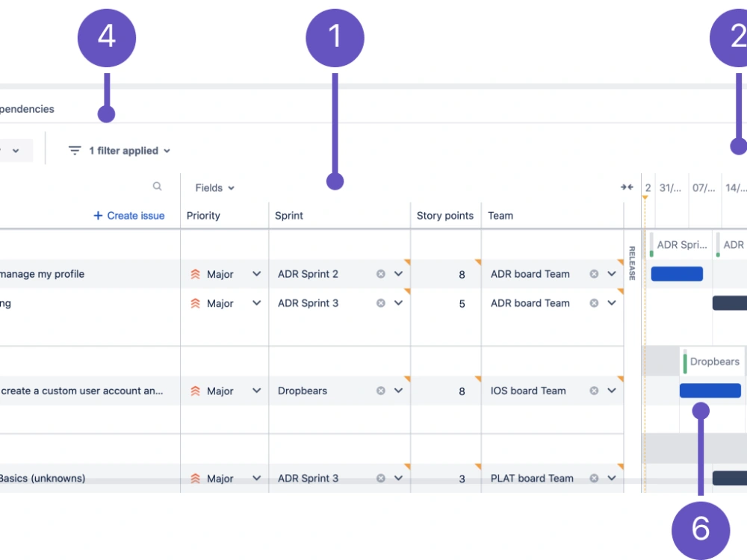Remove the Dropbears sprint via its clear icon

379,391
